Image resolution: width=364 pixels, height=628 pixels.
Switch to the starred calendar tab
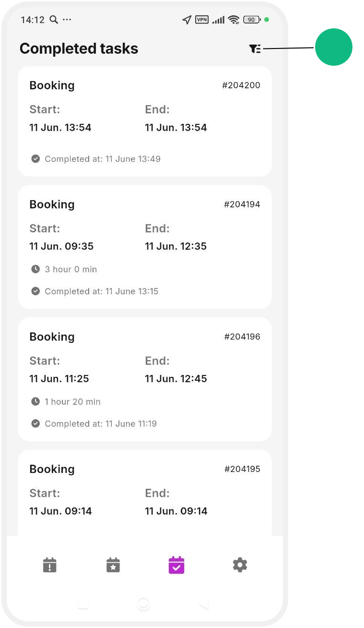pyautogui.click(x=113, y=565)
